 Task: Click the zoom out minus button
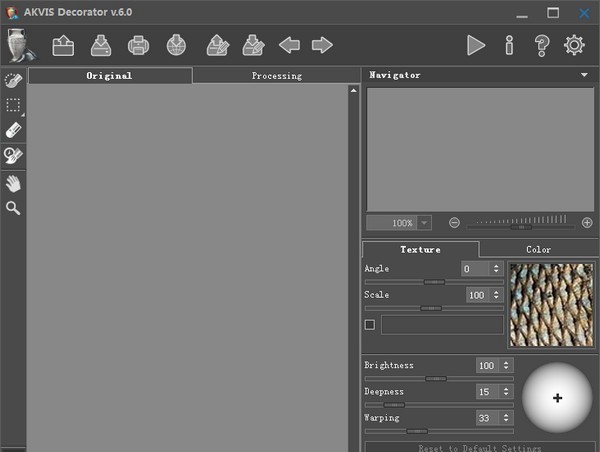[454, 223]
